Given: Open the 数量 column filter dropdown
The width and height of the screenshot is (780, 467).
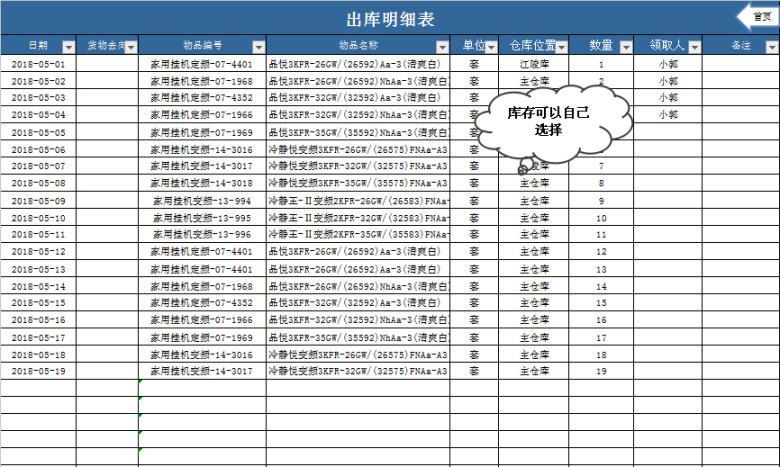Looking at the screenshot, I should click(x=626, y=47).
